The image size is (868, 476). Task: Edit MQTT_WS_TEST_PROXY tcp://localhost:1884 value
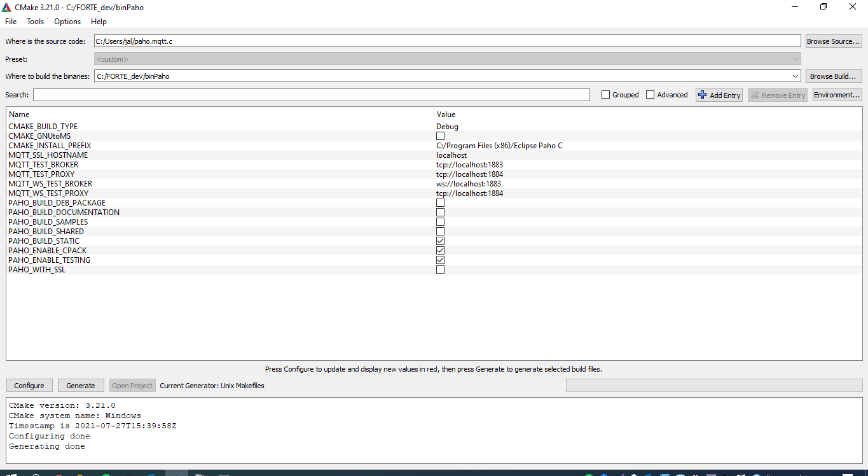pyautogui.click(x=469, y=193)
